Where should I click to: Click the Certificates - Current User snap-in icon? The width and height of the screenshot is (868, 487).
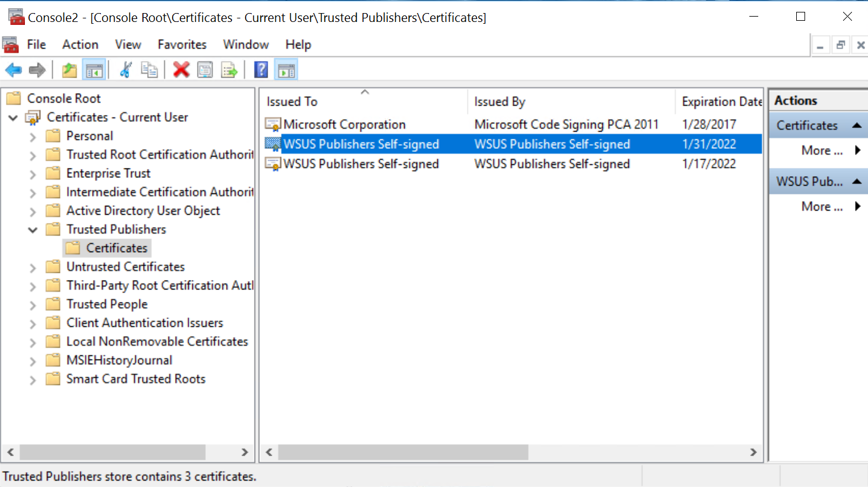33,117
